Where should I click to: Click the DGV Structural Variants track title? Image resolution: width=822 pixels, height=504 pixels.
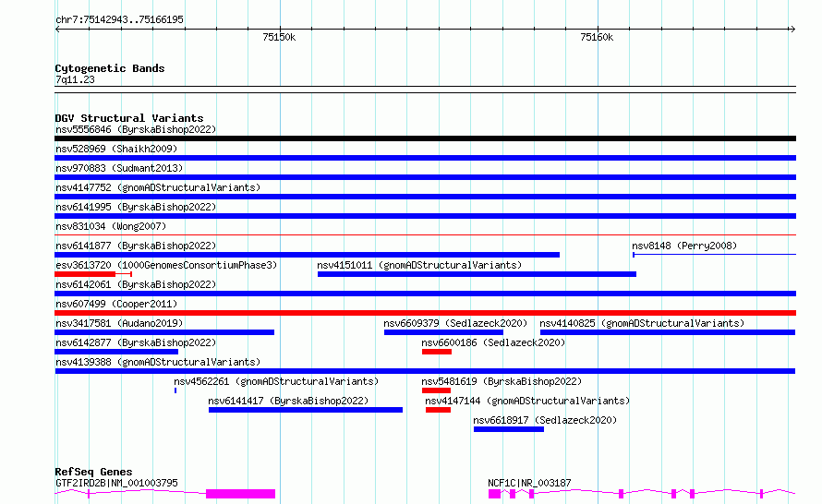click(129, 118)
